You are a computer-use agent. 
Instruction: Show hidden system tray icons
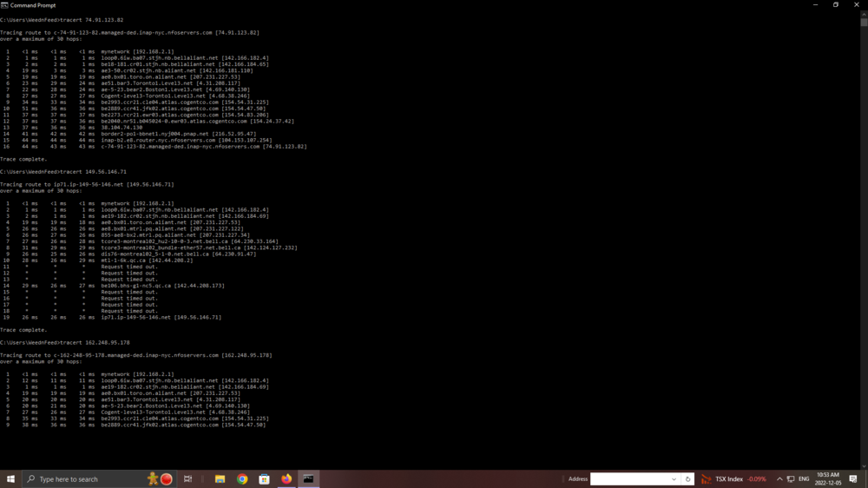coord(779,479)
